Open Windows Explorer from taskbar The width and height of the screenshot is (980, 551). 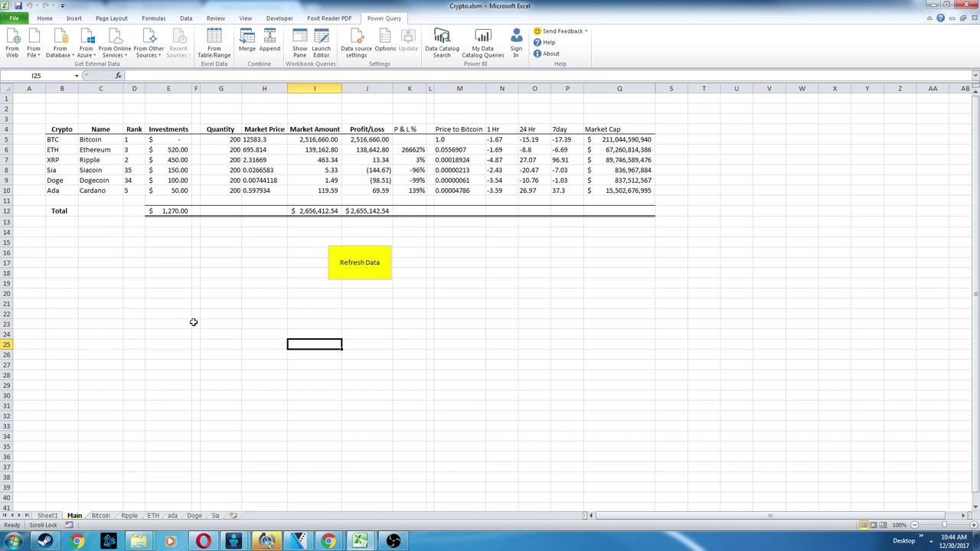point(139,541)
